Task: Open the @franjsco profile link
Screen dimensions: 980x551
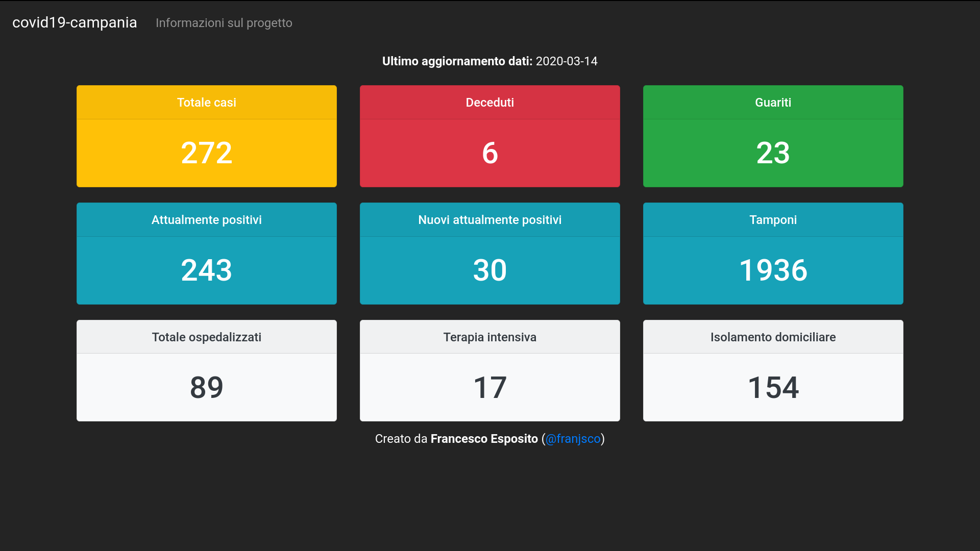Action: click(x=573, y=439)
